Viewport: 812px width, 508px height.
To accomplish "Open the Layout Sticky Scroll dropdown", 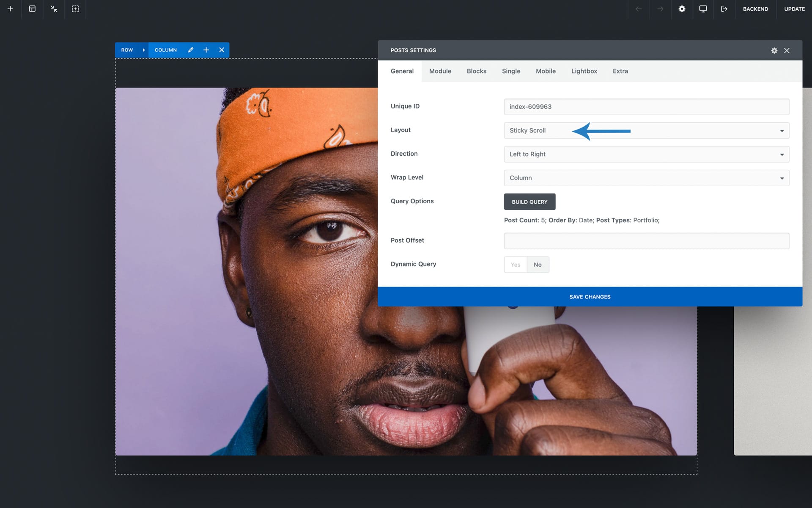I will (x=646, y=130).
